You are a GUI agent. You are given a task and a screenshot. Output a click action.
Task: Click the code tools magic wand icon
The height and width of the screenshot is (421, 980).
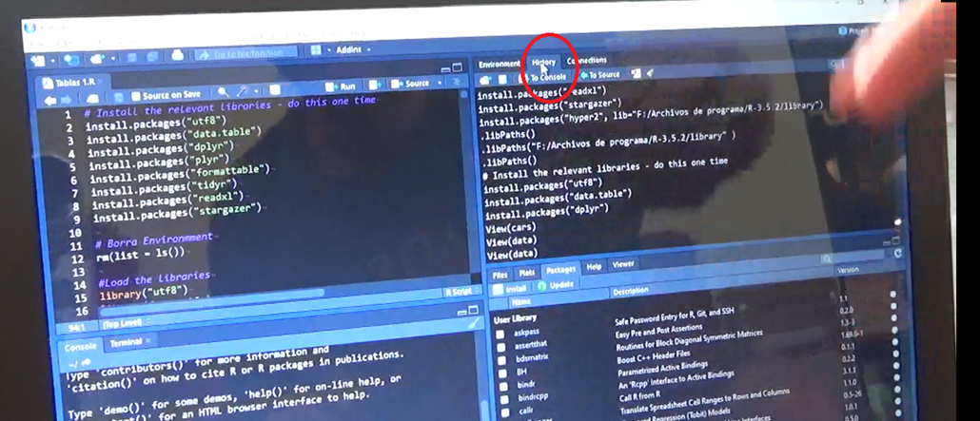(x=242, y=91)
